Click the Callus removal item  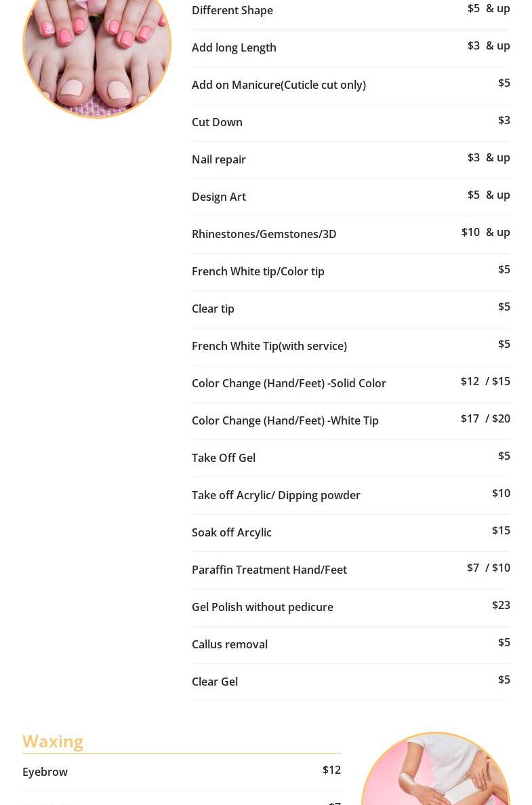click(x=230, y=644)
